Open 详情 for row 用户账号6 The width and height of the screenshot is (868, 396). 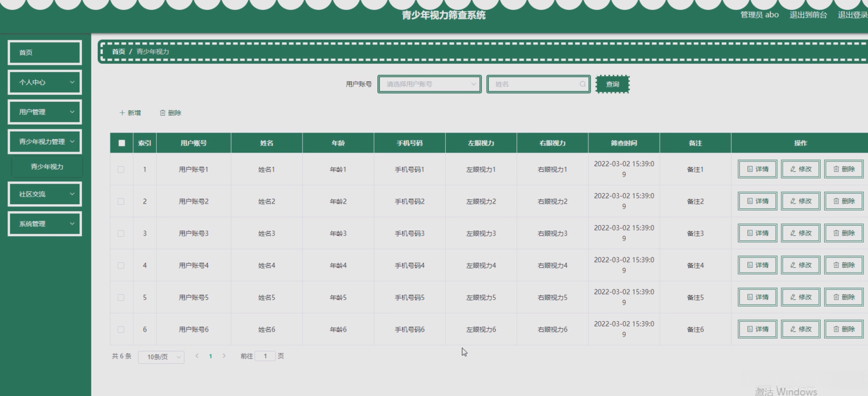(757, 329)
